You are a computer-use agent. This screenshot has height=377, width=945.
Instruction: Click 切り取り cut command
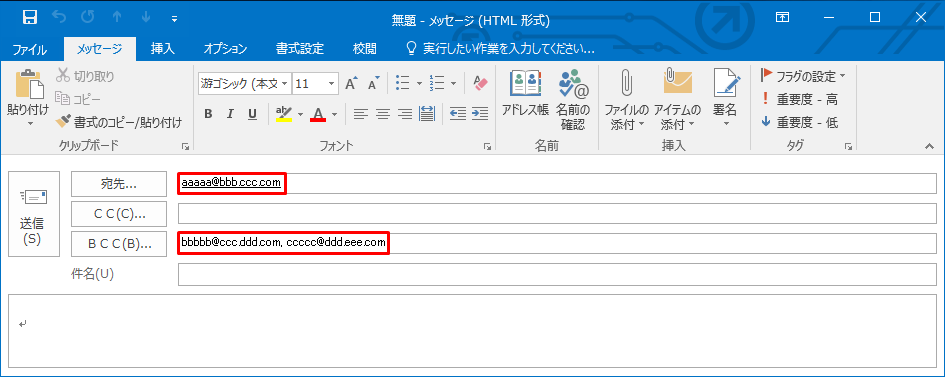[x=85, y=76]
